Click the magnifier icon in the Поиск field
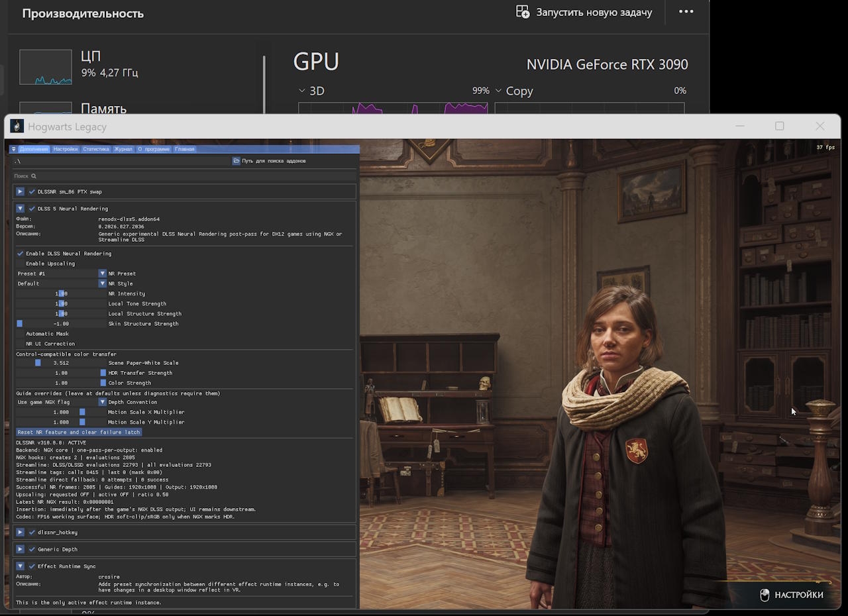The width and height of the screenshot is (848, 616). click(34, 176)
